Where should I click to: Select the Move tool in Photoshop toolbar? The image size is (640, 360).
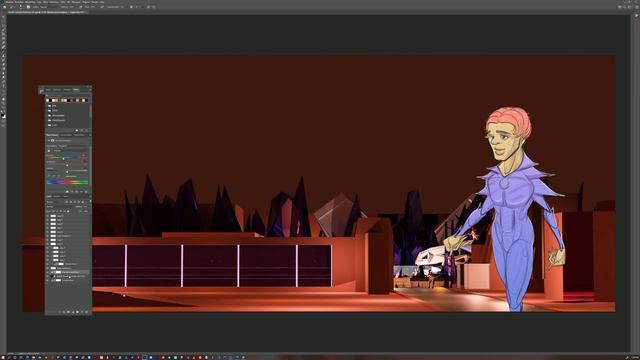[x=3, y=17]
